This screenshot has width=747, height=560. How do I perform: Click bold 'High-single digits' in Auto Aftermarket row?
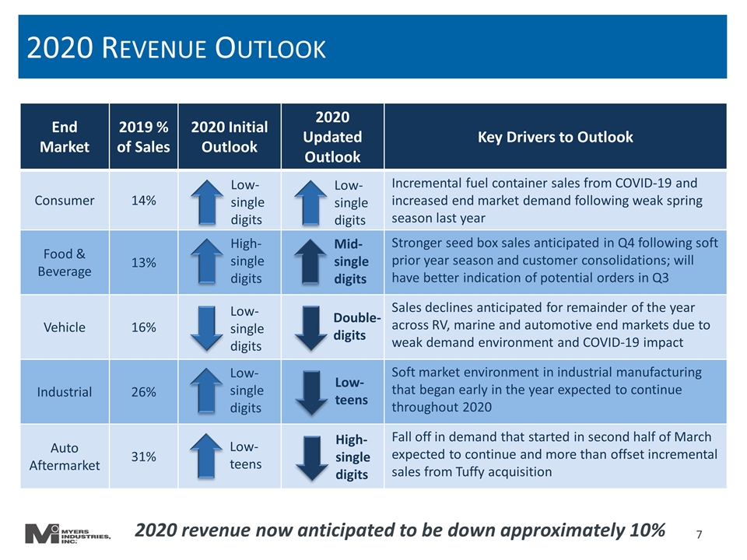[352, 457]
